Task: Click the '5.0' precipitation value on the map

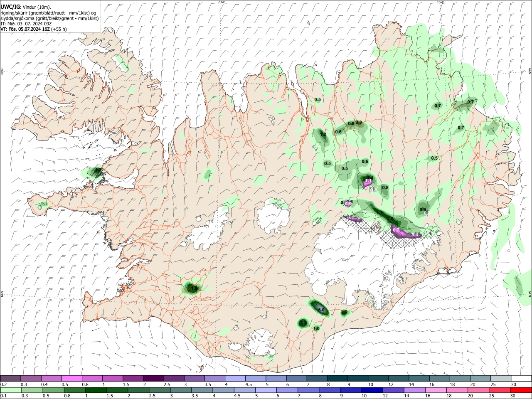Action: 321,310
